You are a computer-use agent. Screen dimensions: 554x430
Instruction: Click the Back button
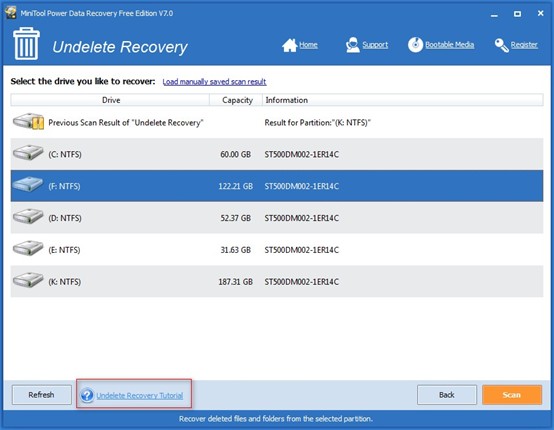[x=447, y=395]
